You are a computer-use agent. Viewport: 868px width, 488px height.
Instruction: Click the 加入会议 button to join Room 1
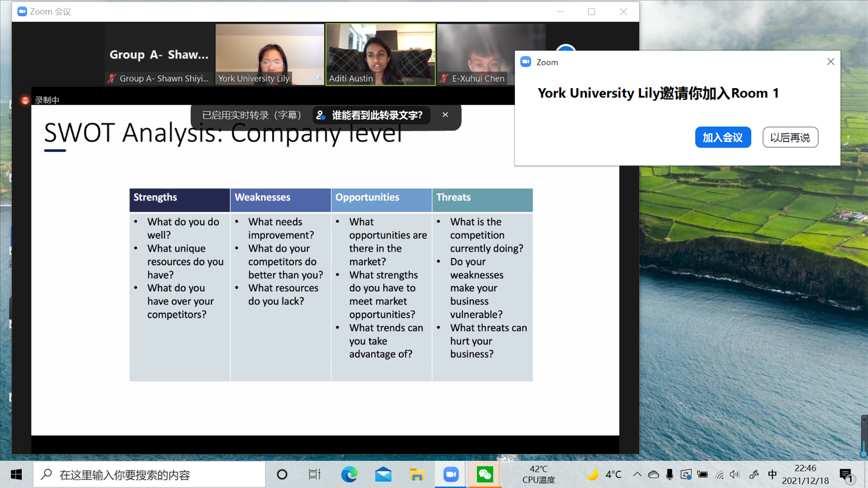click(x=723, y=138)
